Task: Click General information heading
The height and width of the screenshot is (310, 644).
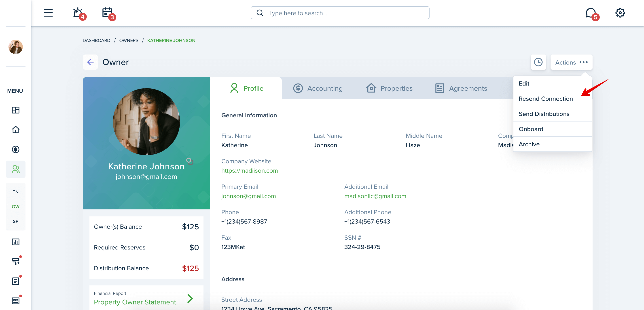Action: tap(249, 115)
